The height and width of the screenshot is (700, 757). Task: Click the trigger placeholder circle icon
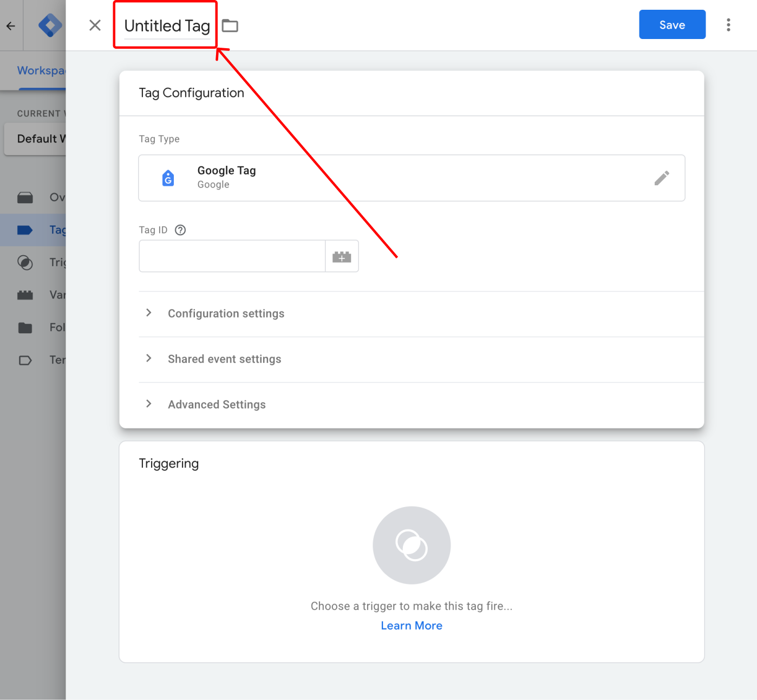click(412, 545)
